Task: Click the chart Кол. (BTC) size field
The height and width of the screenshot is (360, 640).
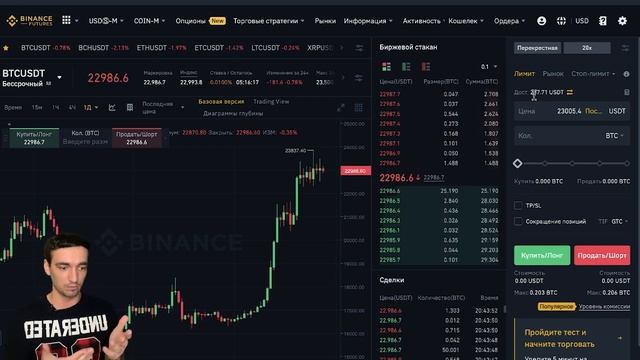Action: click(85, 138)
